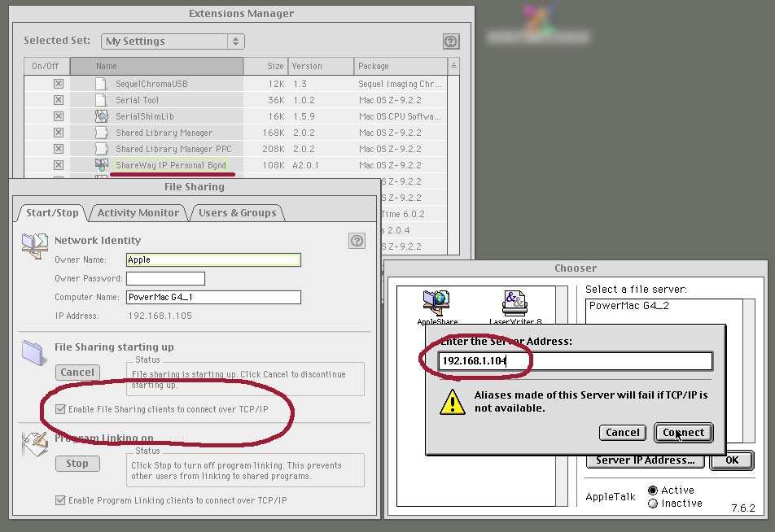This screenshot has width=775, height=532.
Task: Sort extensions by On/Off column
Action: click(46, 66)
